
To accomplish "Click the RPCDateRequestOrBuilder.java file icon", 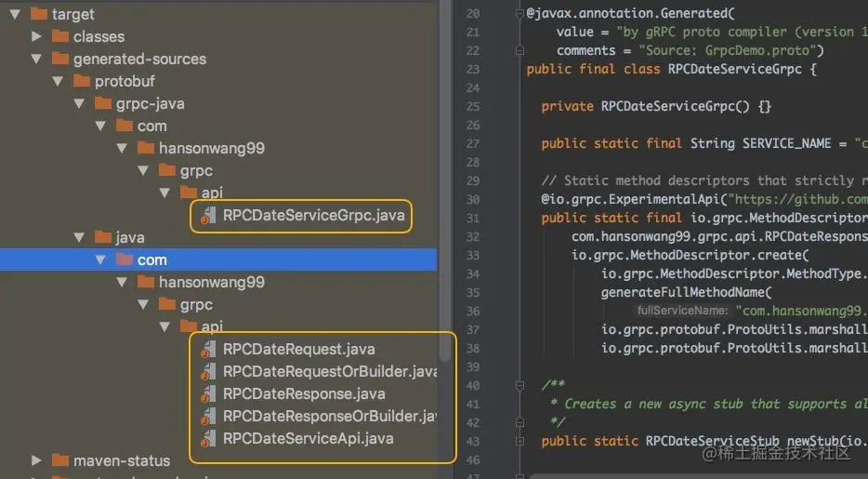I will [x=209, y=371].
